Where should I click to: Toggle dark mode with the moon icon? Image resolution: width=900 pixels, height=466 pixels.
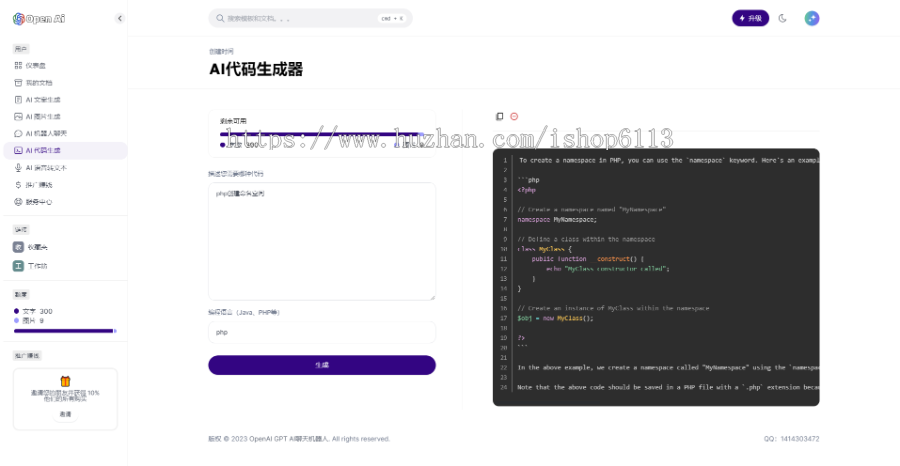782,18
